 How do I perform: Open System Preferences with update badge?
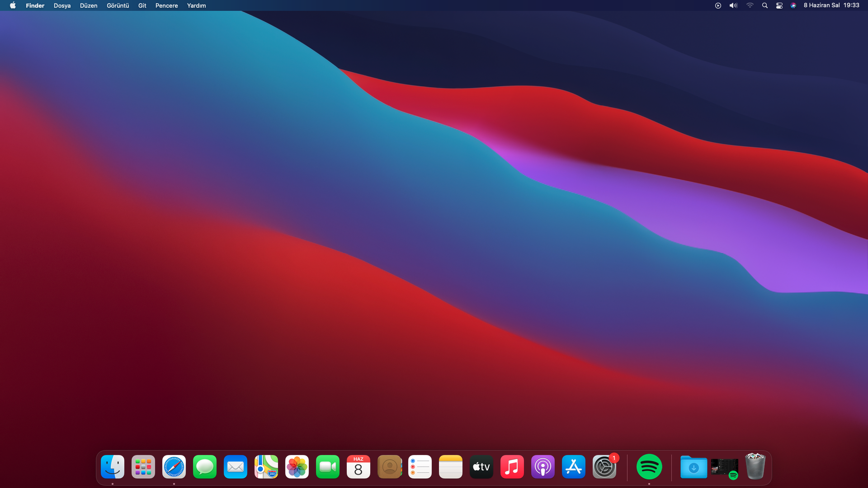click(604, 467)
